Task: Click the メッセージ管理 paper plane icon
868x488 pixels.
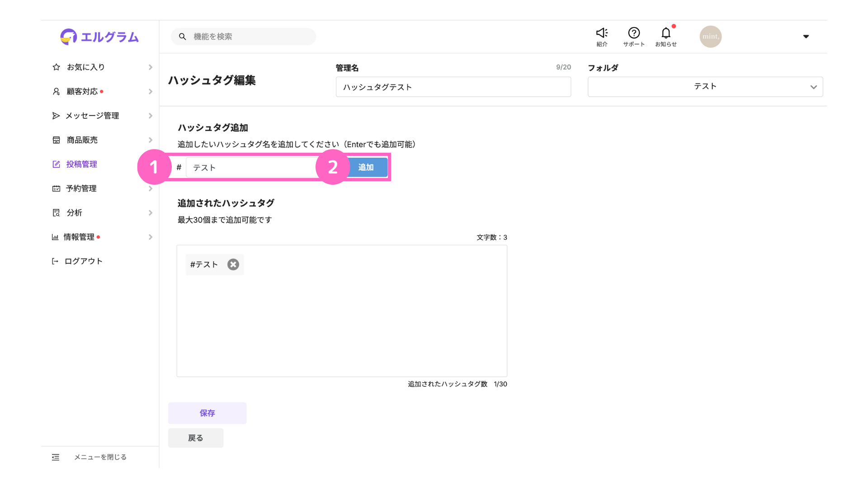Action: click(x=56, y=116)
